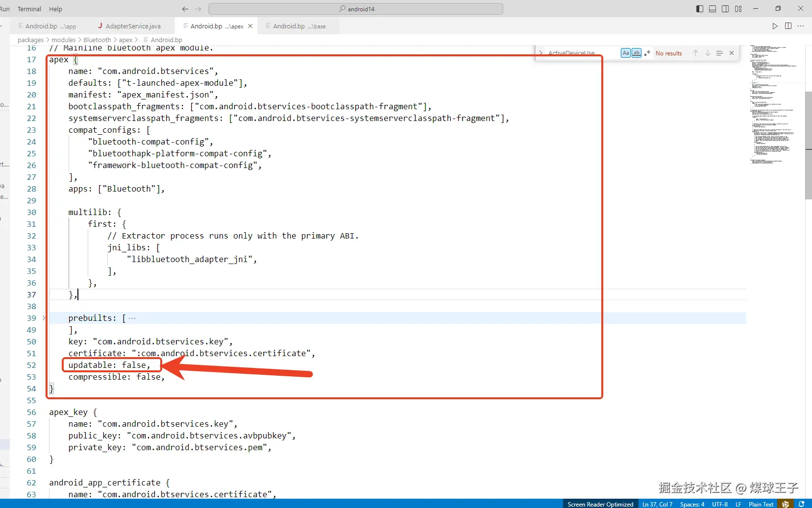The height and width of the screenshot is (508, 812).
Task: Jump to the next find match
Action: 708,53
